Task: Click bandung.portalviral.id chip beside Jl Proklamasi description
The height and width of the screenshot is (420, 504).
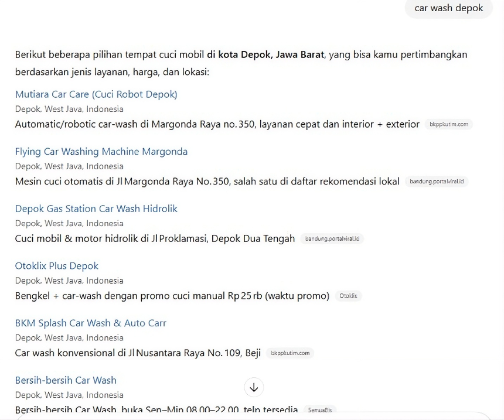Action: [332, 239]
